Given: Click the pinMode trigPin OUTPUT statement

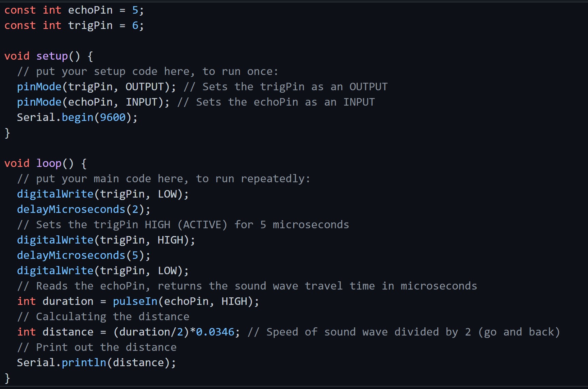Looking at the screenshot, I should pos(97,87).
